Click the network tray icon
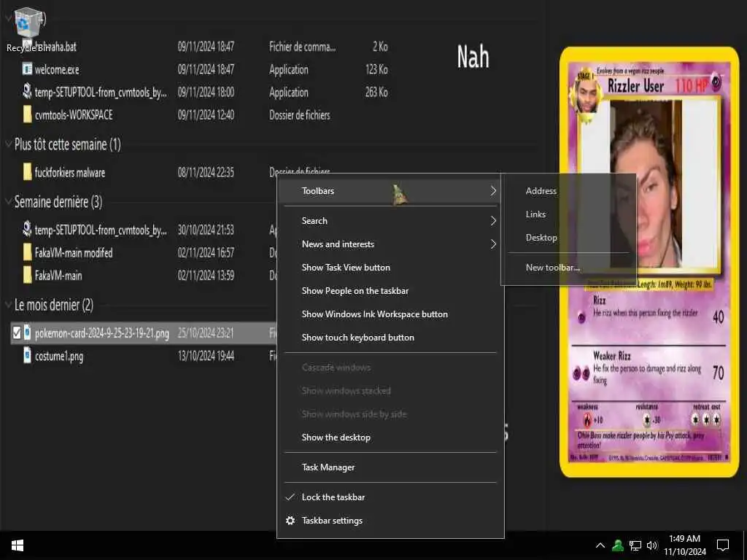The image size is (747, 560). click(635, 545)
